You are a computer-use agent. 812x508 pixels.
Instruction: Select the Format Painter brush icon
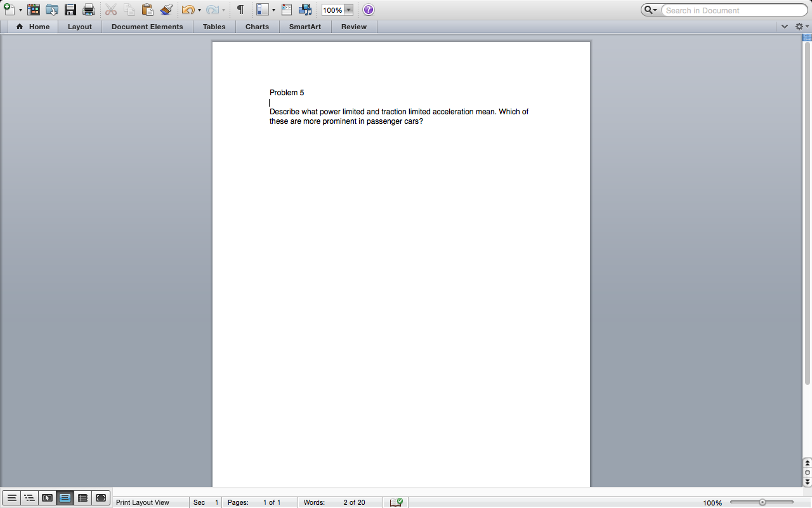(166, 10)
